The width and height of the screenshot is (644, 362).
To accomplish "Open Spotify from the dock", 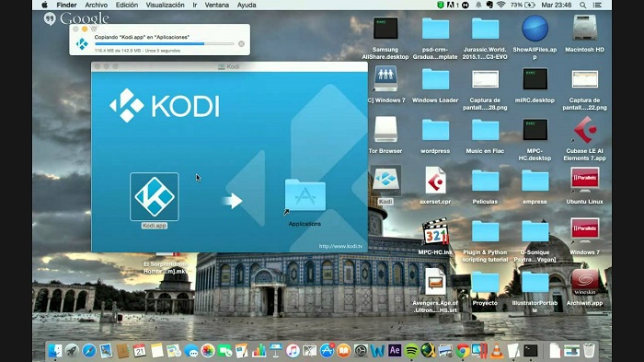I will 411,350.
